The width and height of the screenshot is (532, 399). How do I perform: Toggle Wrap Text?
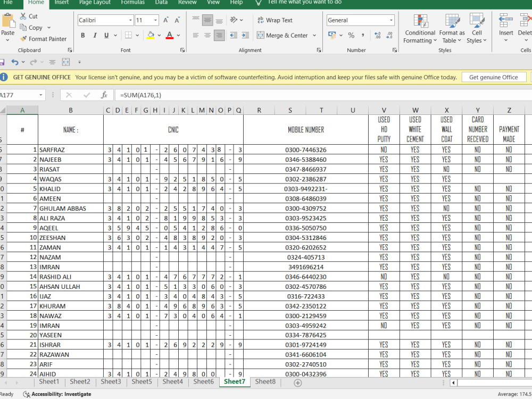point(275,20)
